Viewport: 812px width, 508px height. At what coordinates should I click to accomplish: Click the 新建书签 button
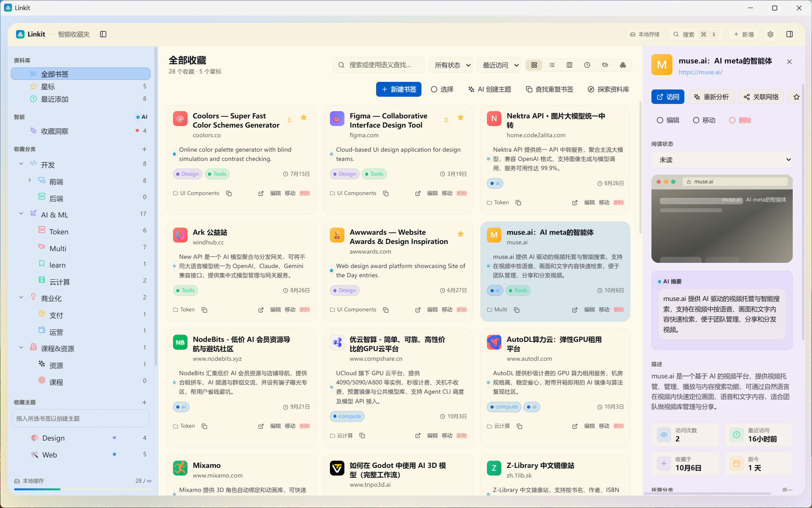pos(399,89)
